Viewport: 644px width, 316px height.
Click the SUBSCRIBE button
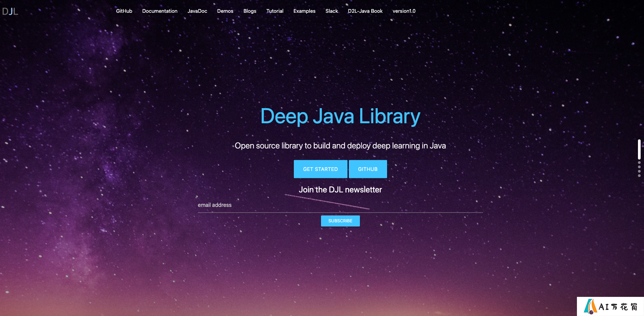coord(340,221)
